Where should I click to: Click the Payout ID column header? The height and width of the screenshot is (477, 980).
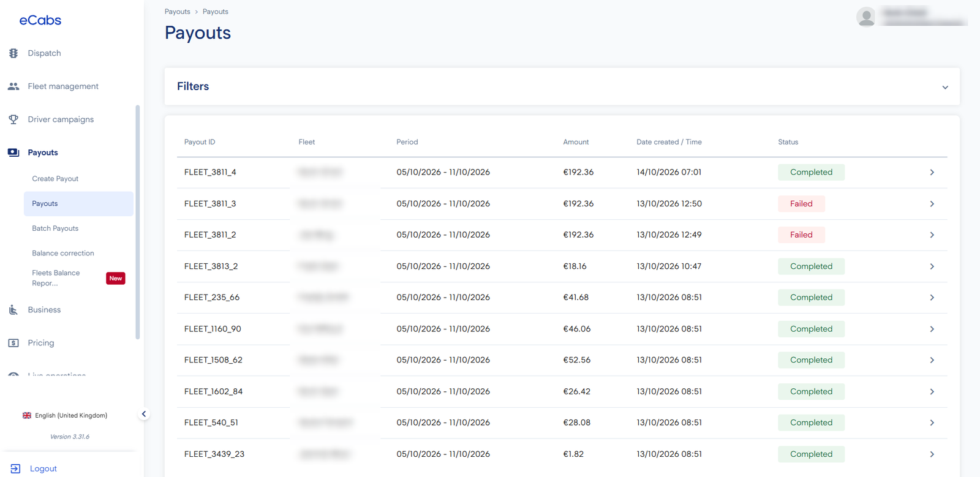pyautogui.click(x=200, y=142)
